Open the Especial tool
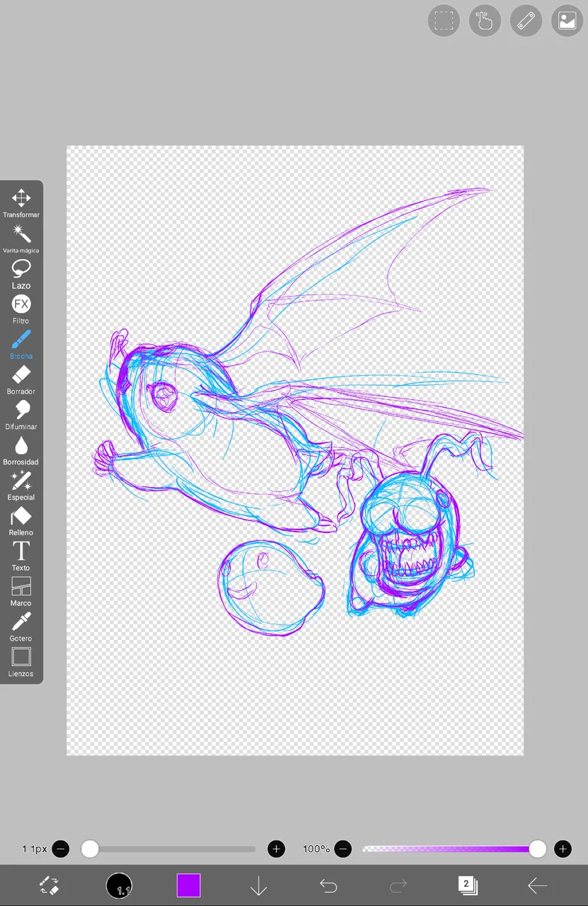 pyautogui.click(x=21, y=486)
